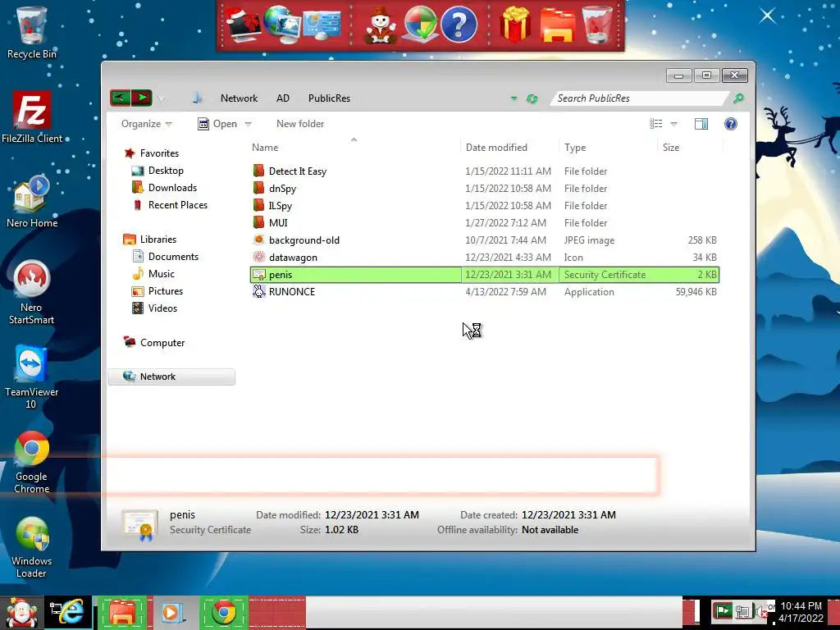Open the Pictures library

(157, 291)
